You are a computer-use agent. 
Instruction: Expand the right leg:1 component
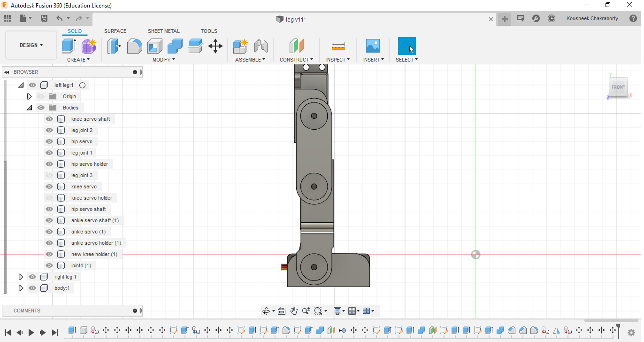[x=21, y=277]
